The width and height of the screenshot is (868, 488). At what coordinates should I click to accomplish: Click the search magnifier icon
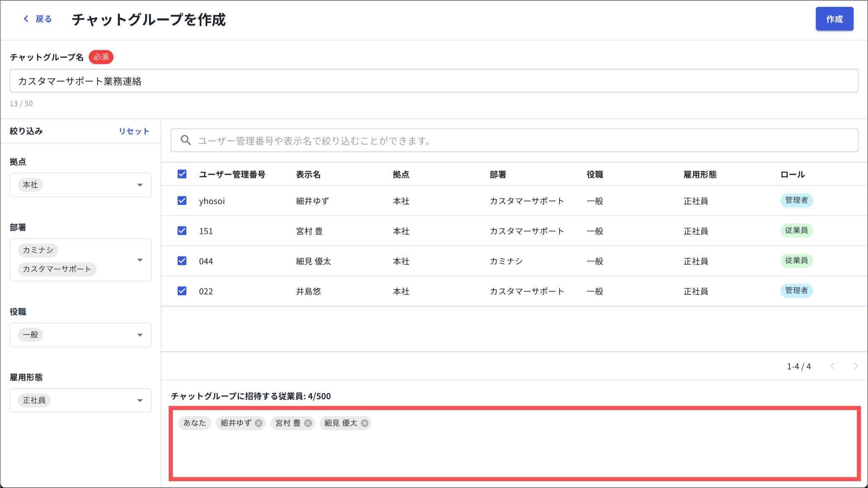(186, 140)
